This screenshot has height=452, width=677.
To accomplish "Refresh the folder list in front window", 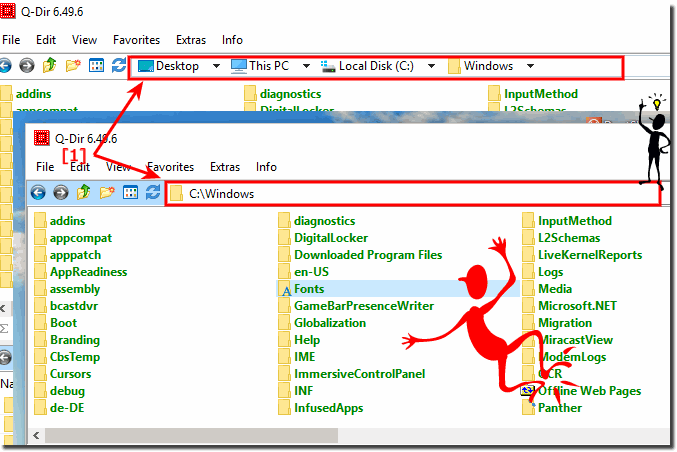I will (x=153, y=192).
